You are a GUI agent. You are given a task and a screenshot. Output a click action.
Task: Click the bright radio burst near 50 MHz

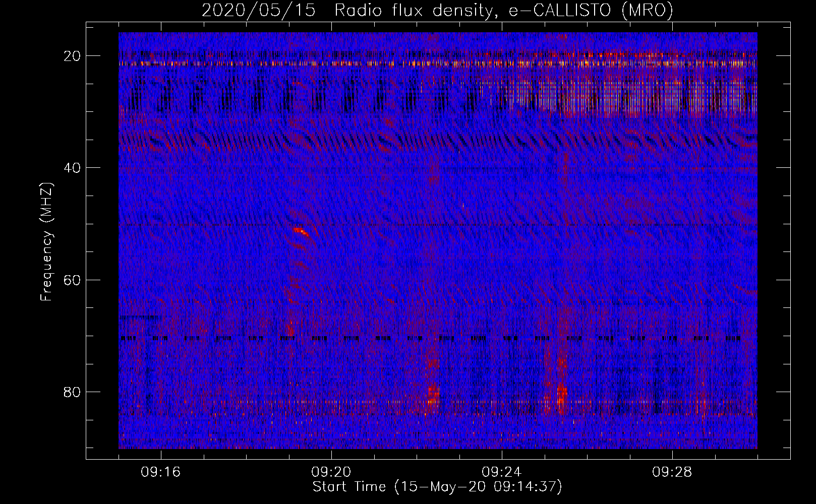(x=301, y=231)
